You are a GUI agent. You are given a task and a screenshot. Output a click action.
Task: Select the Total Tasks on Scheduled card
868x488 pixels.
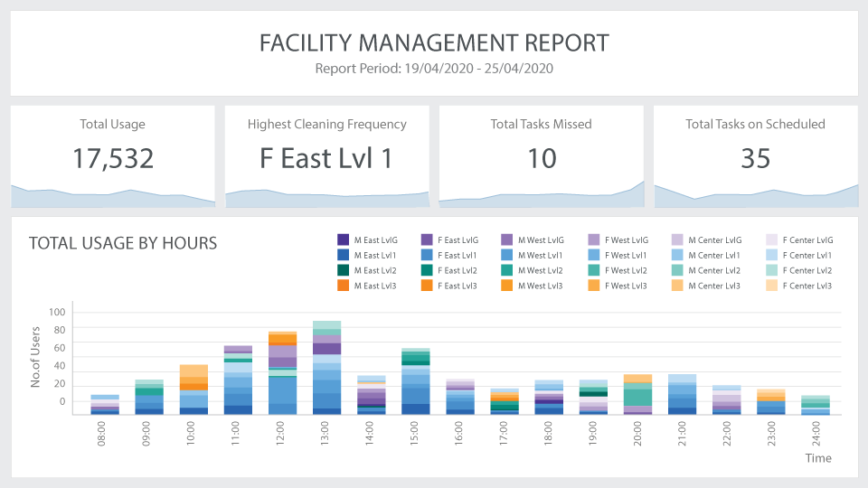[756, 156]
